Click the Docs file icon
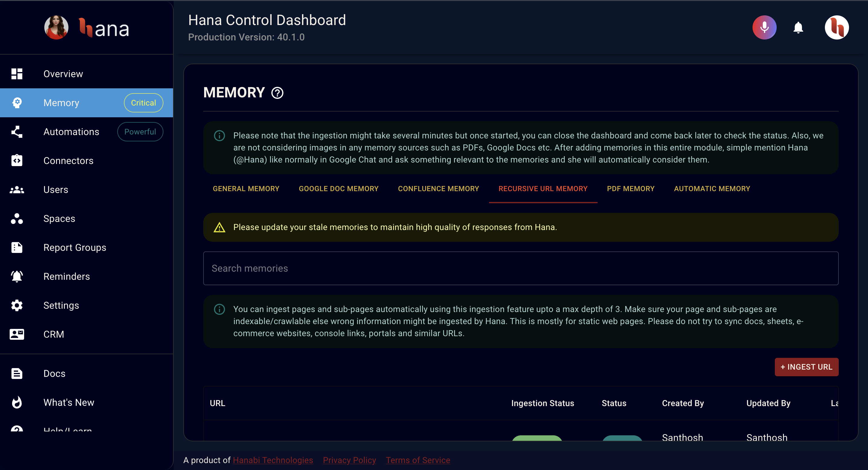The width and height of the screenshot is (868, 470). point(17,374)
